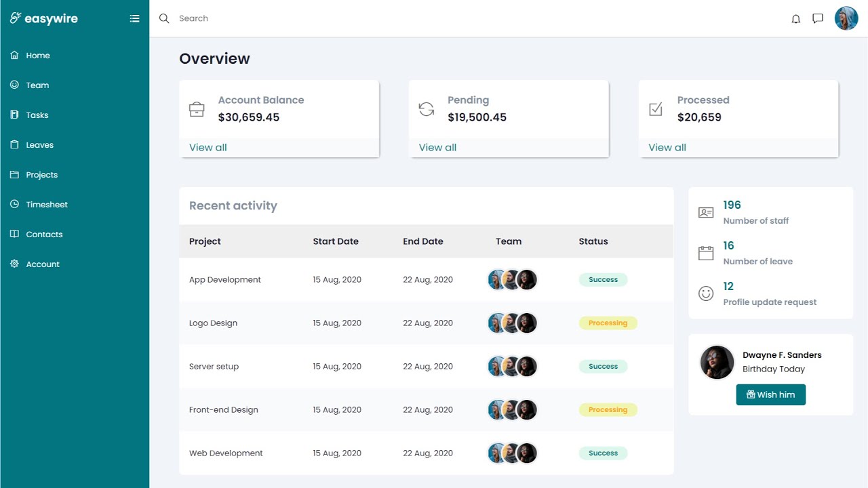
Task: View all under Processed card
Action: pyautogui.click(x=667, y=148)
